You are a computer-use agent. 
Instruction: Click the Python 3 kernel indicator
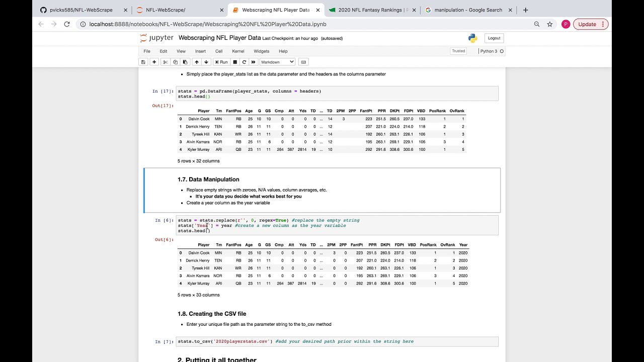[489, 51]
